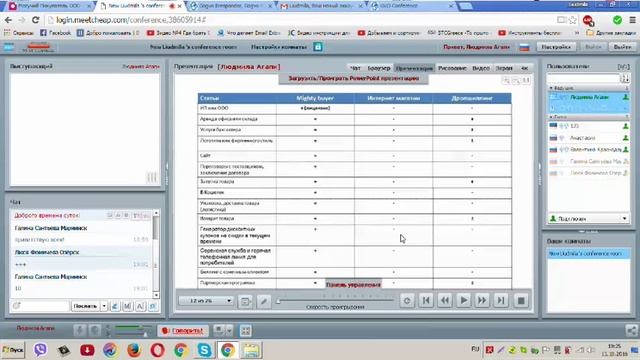Switch to the Браузер tab

[x=379, y=68]
